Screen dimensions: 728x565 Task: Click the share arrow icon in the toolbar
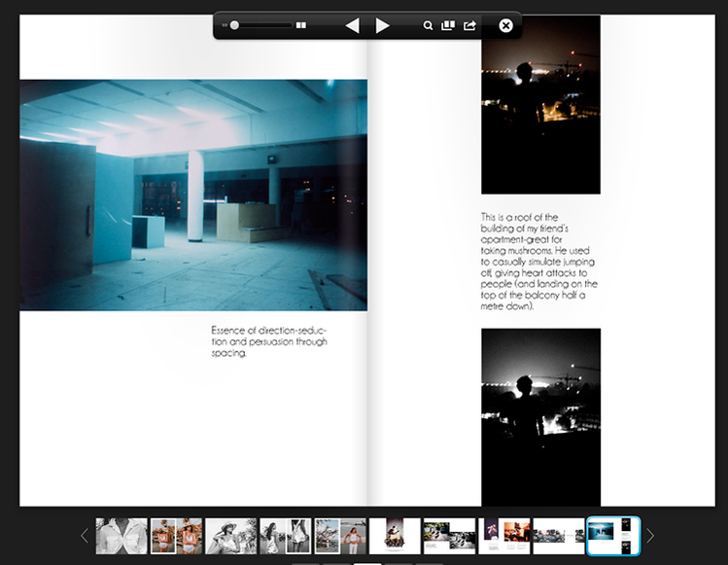pyautogui.click(x=469, y=25)
